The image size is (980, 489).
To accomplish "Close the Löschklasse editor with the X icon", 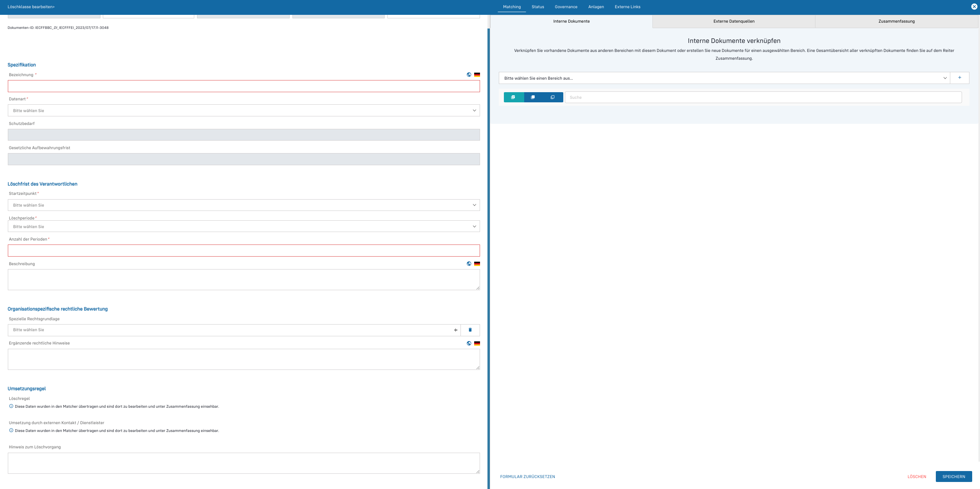I will tap(974, 7).
